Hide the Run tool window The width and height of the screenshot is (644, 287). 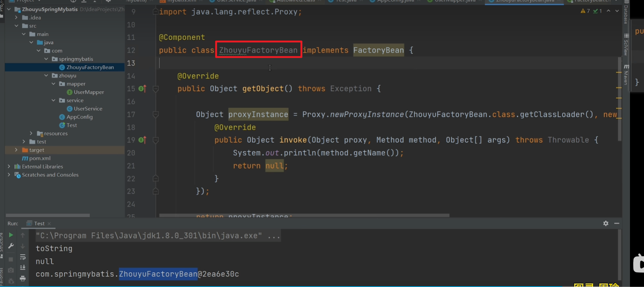pyautogui.click(x=617, y=223)
